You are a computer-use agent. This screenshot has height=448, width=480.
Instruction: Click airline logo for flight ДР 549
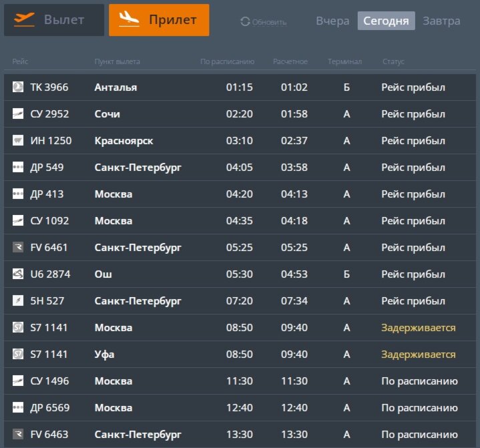pos(18,167)
